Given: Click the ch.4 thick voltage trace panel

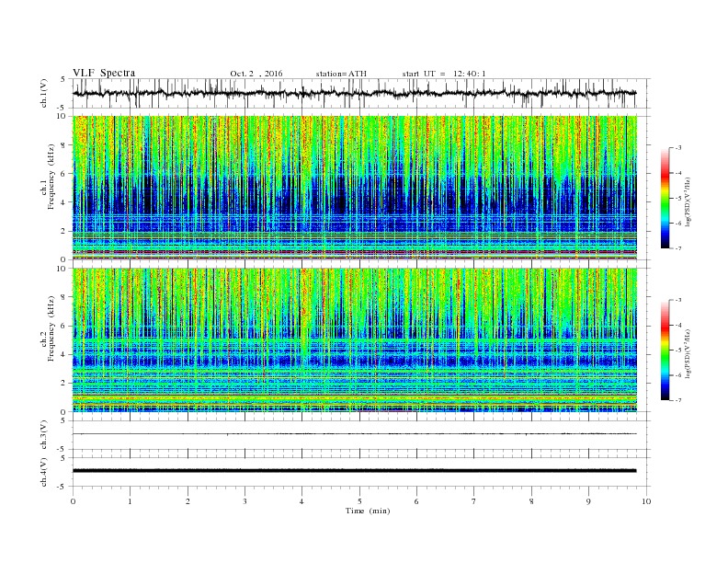Looking at the screenshot, I should (x=361, y=472).
